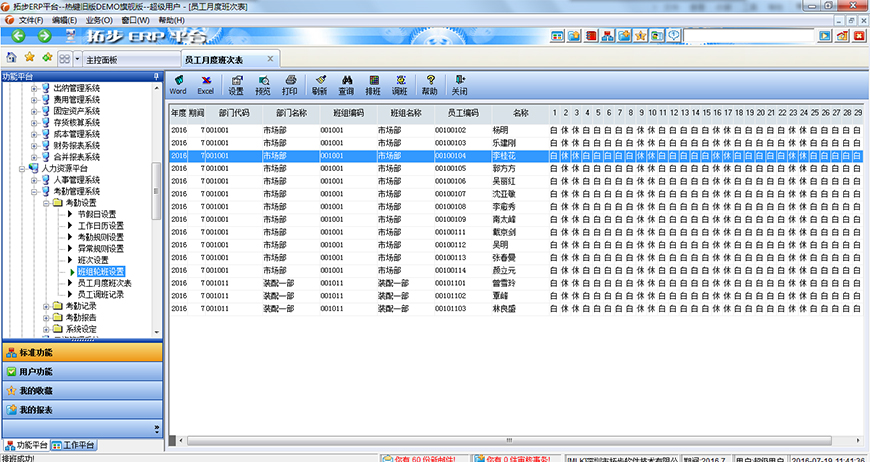Viewport: 870px width, 462px height.
Task: Click the 预览 (Preview) toolbar icon
Action: click(x=263, y=84)
